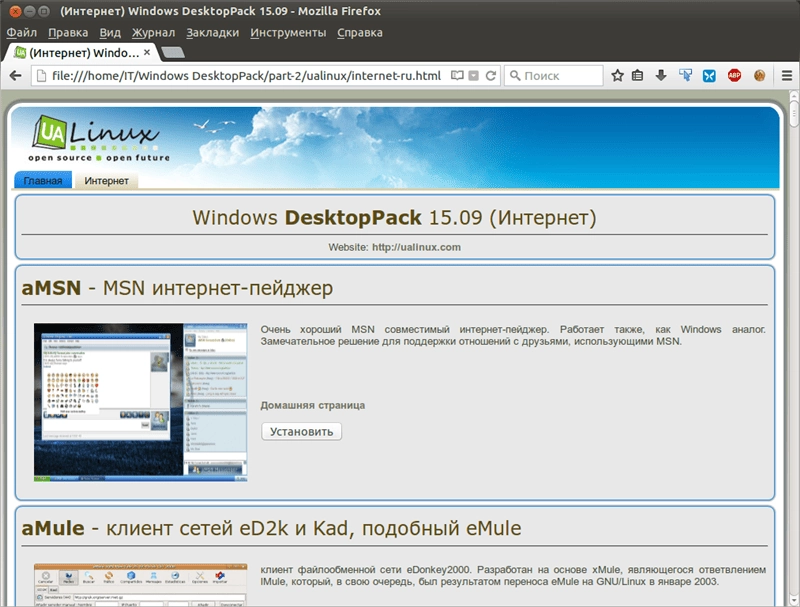The image size is (800, 607).
Task: Click the Windows DesktopPack 15.09 title
Action: pyautogui.click(x=394, y=218)
